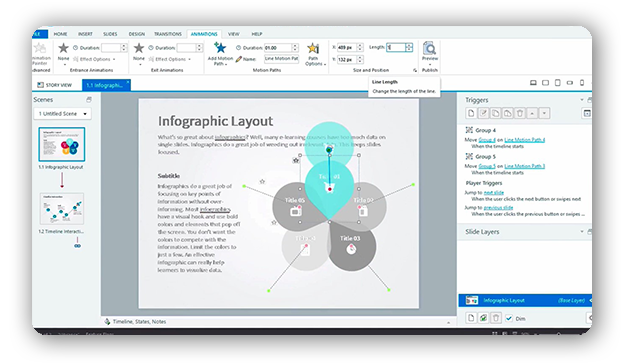Viewport: 626px width, 363px height.
Task: Click the Line Motion Path 4 link
Action: pos(525,140)
